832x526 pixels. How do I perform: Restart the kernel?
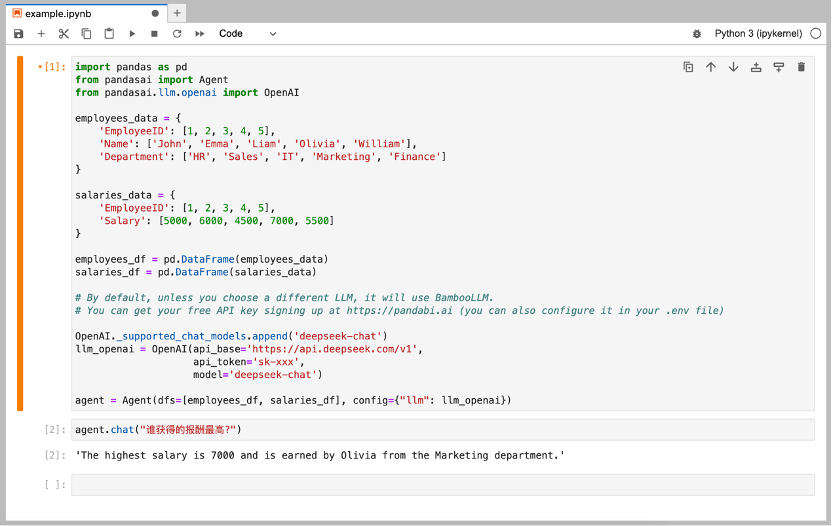point(177,34)
